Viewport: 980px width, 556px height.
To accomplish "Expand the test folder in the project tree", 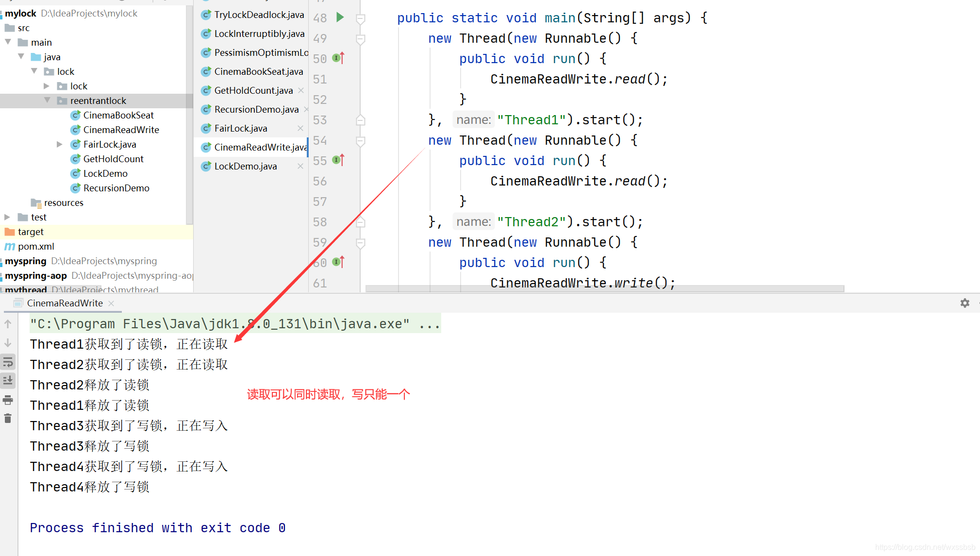I will [x=7, y=217].
